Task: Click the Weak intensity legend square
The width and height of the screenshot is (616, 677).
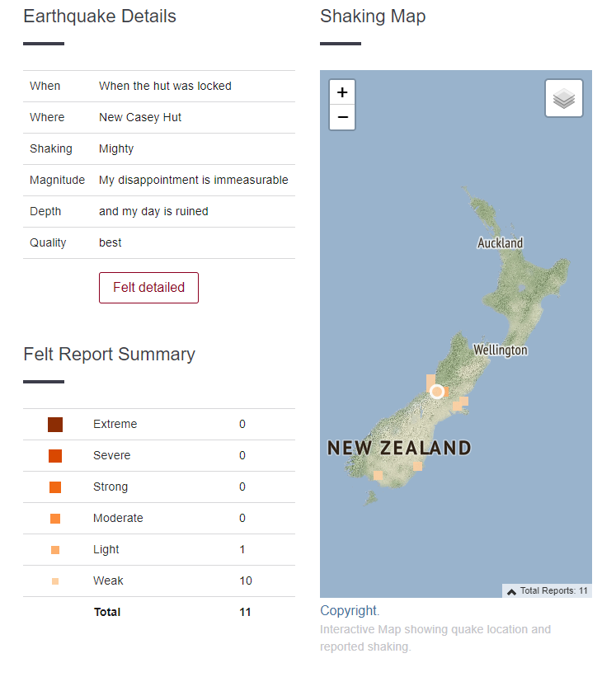Action: (x=55, y=581)
